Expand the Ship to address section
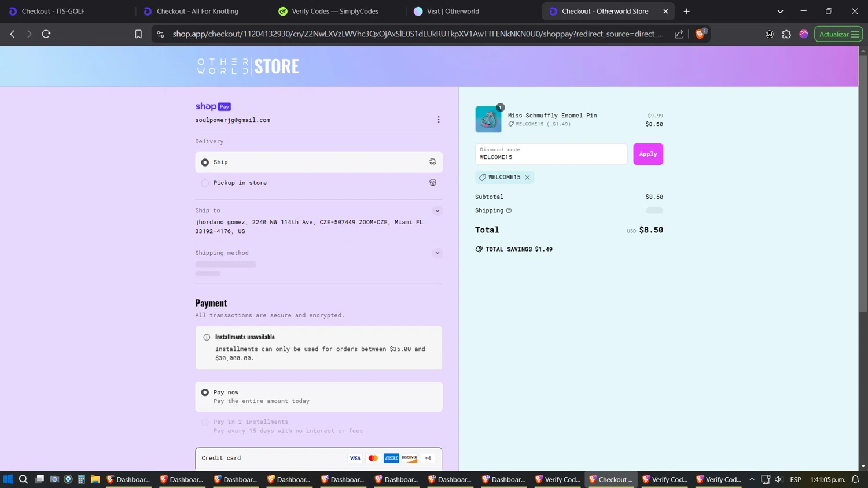 437,211
